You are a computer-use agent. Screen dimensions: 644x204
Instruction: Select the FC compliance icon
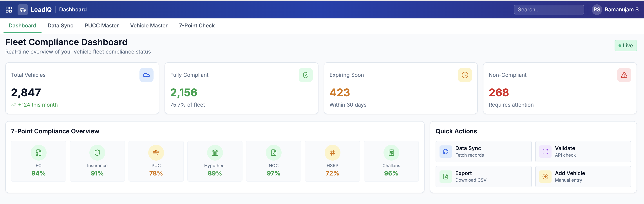pos(38,153)
